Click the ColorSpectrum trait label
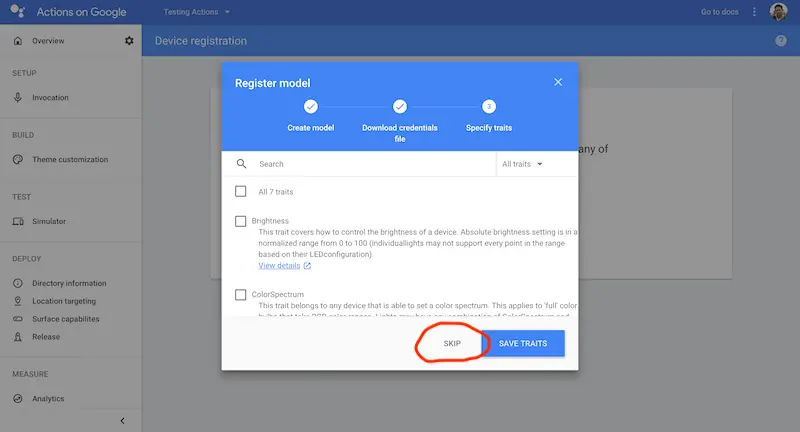This screenshot has height=432, width=800. (278, 295)
